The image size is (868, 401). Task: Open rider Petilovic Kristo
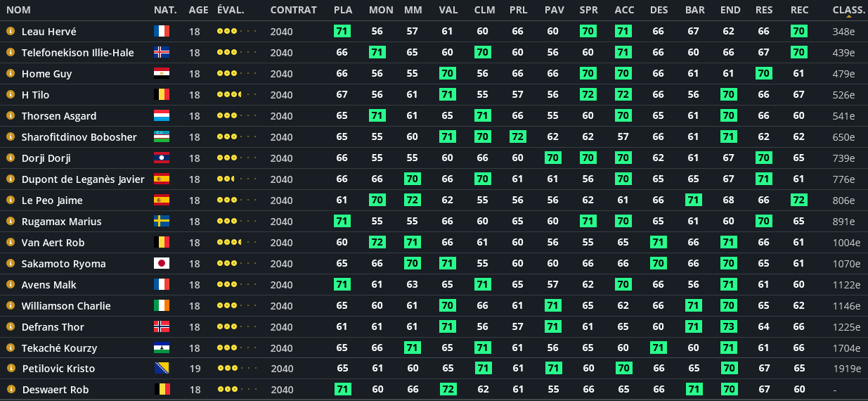tap(58, 369)
